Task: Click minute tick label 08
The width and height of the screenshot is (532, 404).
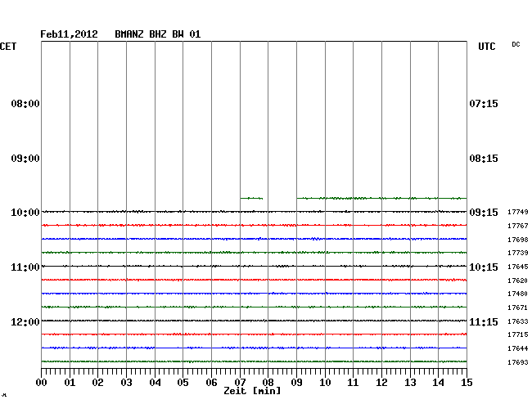Action: pos(268,383)
